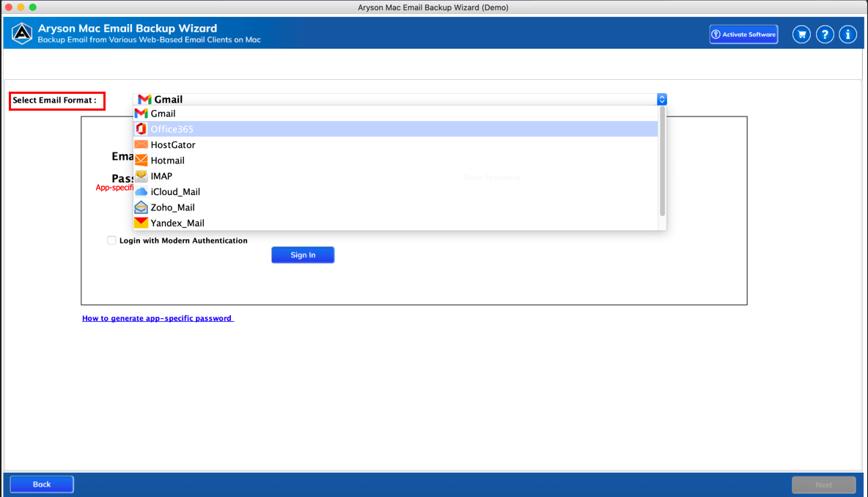
Task: Click the iCloud_Mail cloud icon
Action: click(x=141, y=191)
